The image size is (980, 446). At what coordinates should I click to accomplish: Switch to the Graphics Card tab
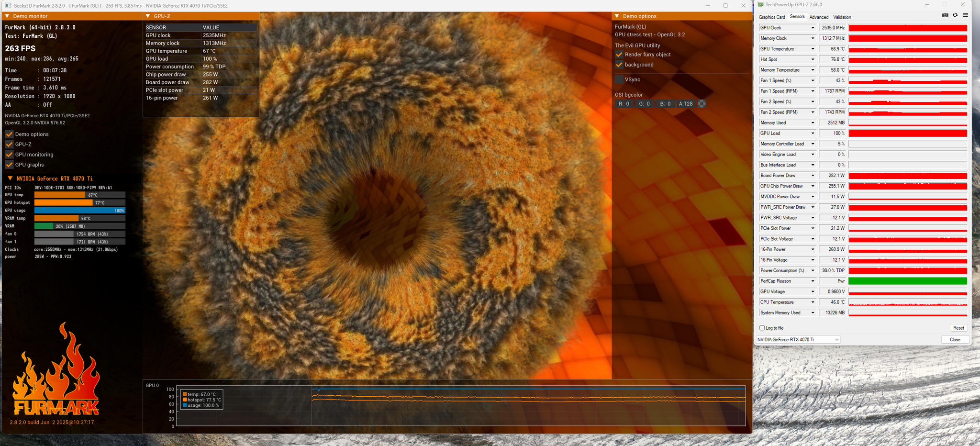772,17
